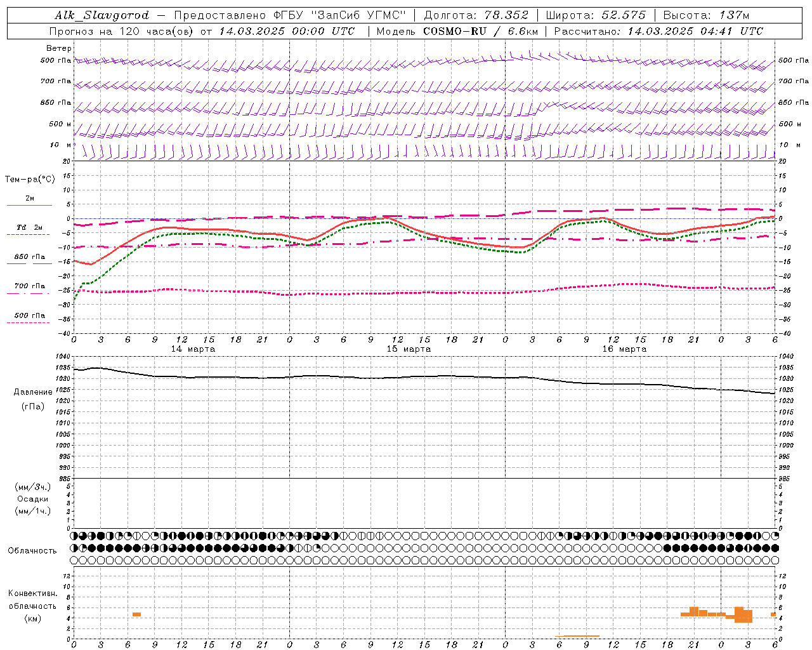Screen dimensions: 812x650
Task: Select the Облачность row label
Action: tap(32, 551)
